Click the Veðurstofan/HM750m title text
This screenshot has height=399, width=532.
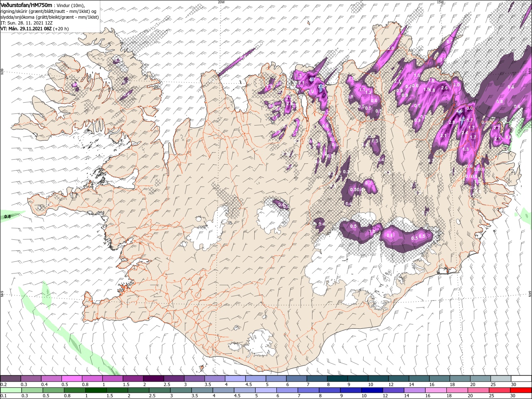pos(27,5)
